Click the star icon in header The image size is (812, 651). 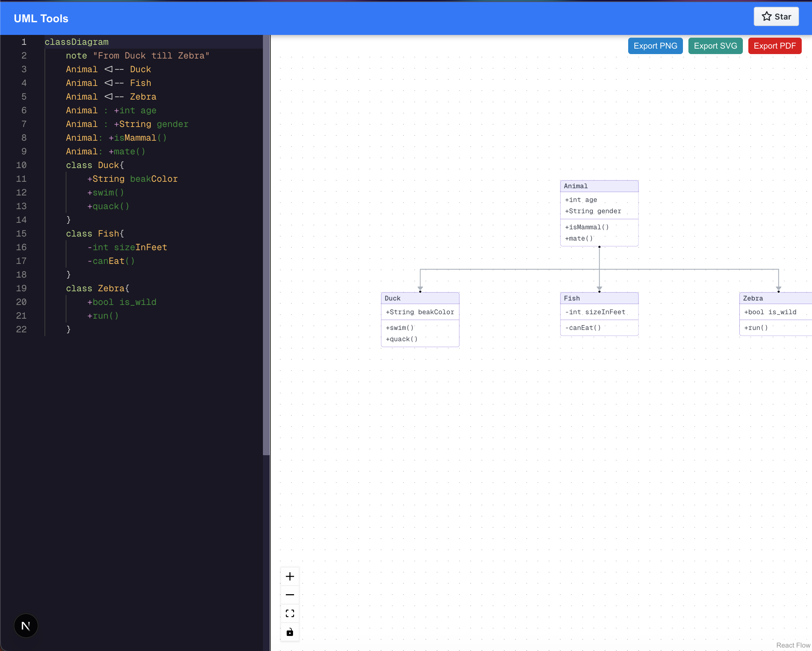(x=766, y=16)
